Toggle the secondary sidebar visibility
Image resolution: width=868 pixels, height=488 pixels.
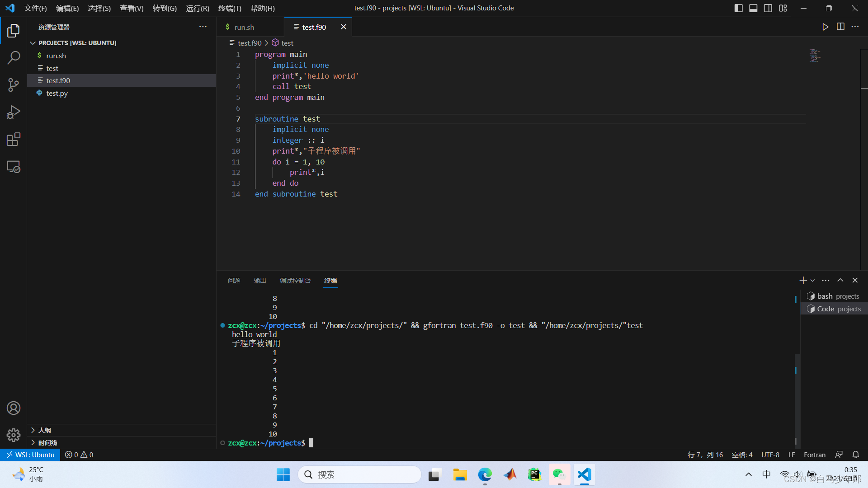click(768, 8)
